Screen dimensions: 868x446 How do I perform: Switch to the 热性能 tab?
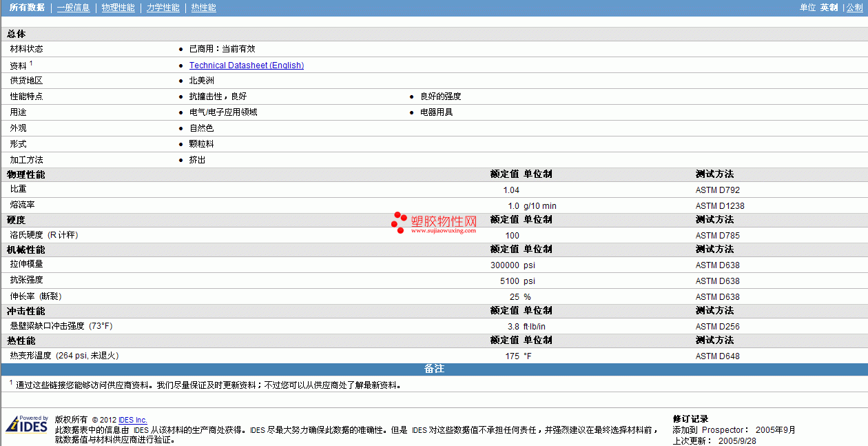203,8
